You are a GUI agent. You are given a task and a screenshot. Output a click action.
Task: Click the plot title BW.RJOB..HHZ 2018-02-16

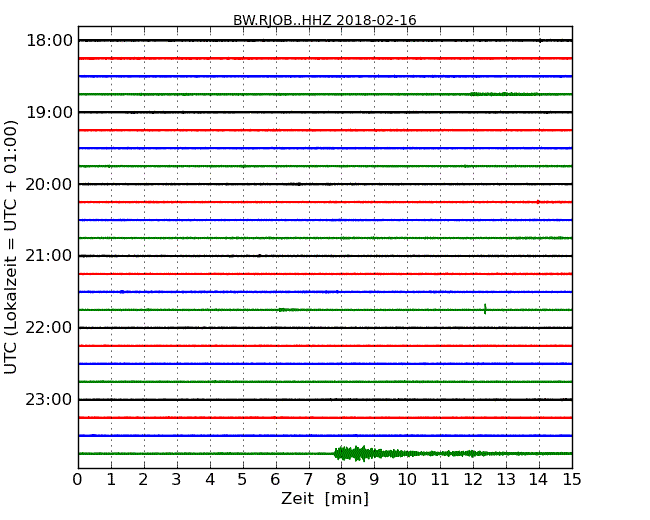pyautogui.click(x=325, y=20)
